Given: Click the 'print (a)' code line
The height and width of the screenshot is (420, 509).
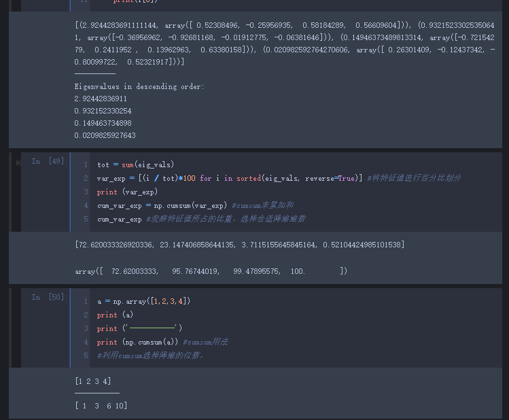Looking at the screenshot, I should pyautogui.click(x=115, y=315).
